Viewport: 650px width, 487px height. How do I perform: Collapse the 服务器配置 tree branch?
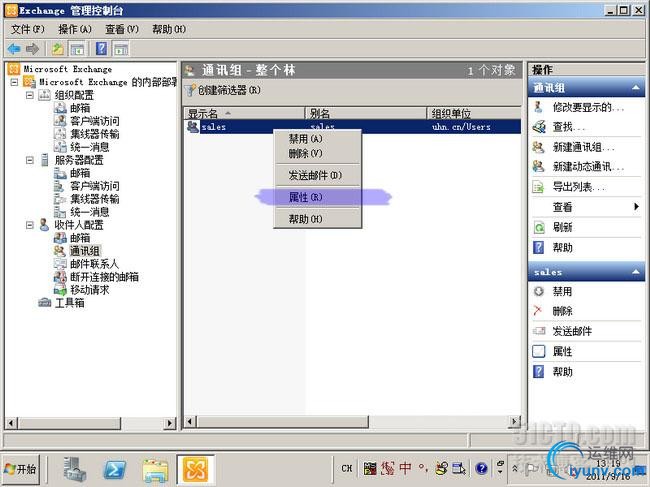coord(30,160)
